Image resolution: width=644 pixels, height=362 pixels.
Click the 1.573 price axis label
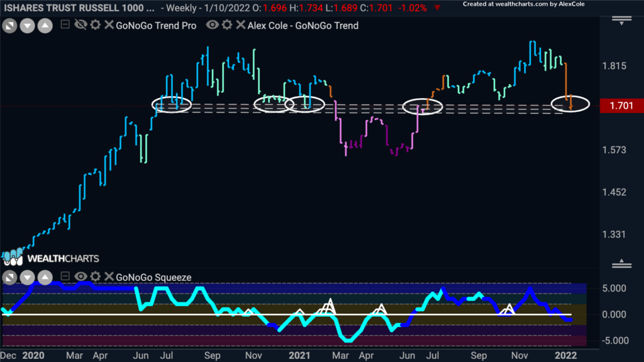coord(614,150)
